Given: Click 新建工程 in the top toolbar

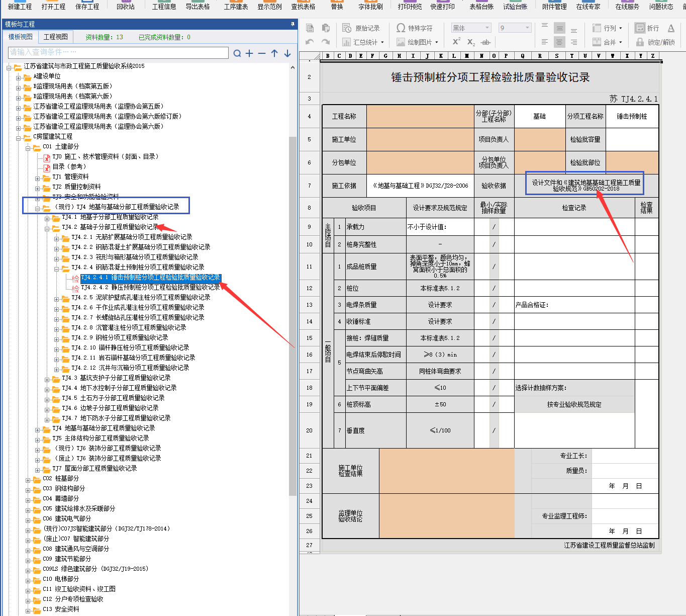Looking at the screenshot, I should [x=20, y=7].
